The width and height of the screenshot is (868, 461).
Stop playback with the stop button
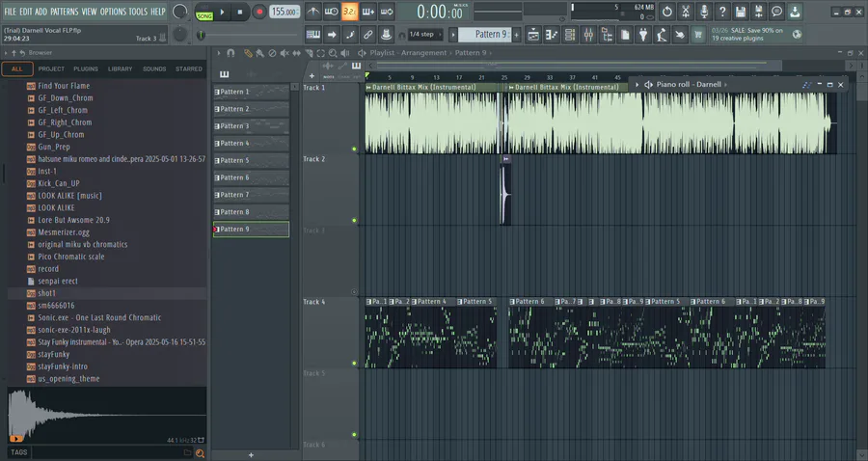pos(240,12)
